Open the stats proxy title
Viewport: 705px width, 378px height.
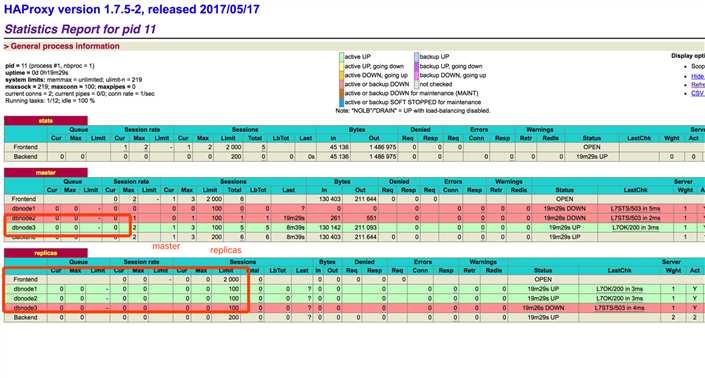[x=46, y=120]
